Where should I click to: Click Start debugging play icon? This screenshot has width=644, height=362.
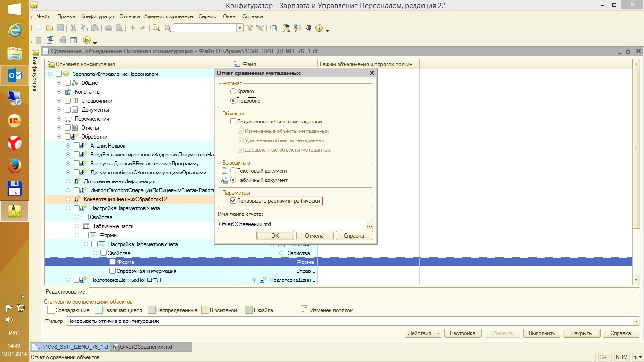click(x=87, y=41)
